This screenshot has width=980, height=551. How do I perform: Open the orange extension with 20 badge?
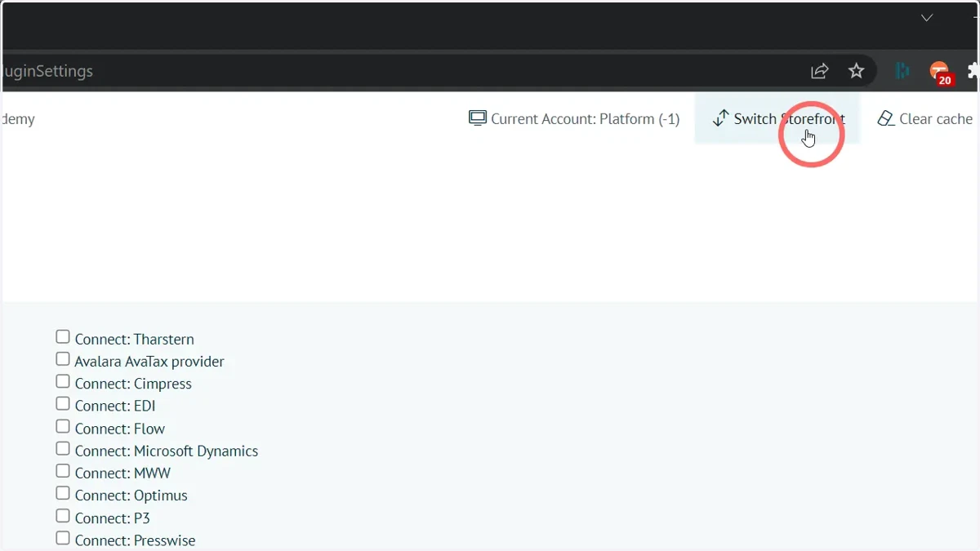pos(941,73)
